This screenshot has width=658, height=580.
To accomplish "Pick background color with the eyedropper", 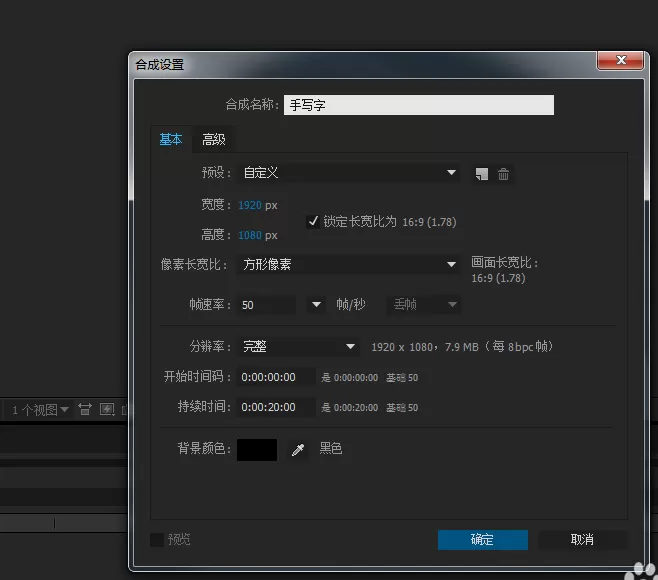I will (x=298, y=449).
